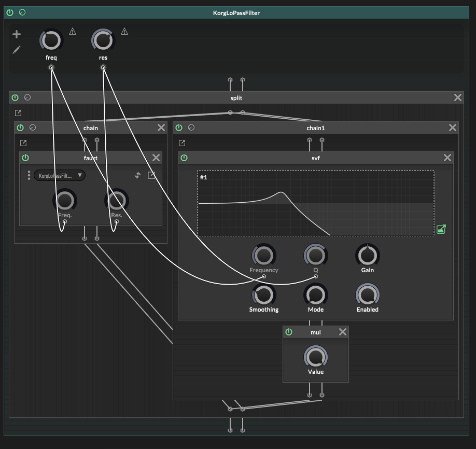Image resolution: width=476 pixels, height=449 pixels.
Task: Open the KorgLoPassFilt... faust file dropdown
Action: coord(60,175)
